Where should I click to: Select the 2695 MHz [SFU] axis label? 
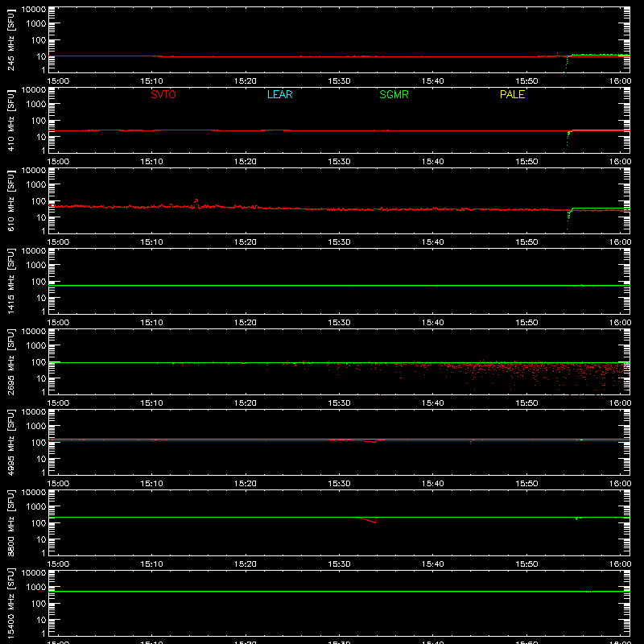click(x=11, y=361)
